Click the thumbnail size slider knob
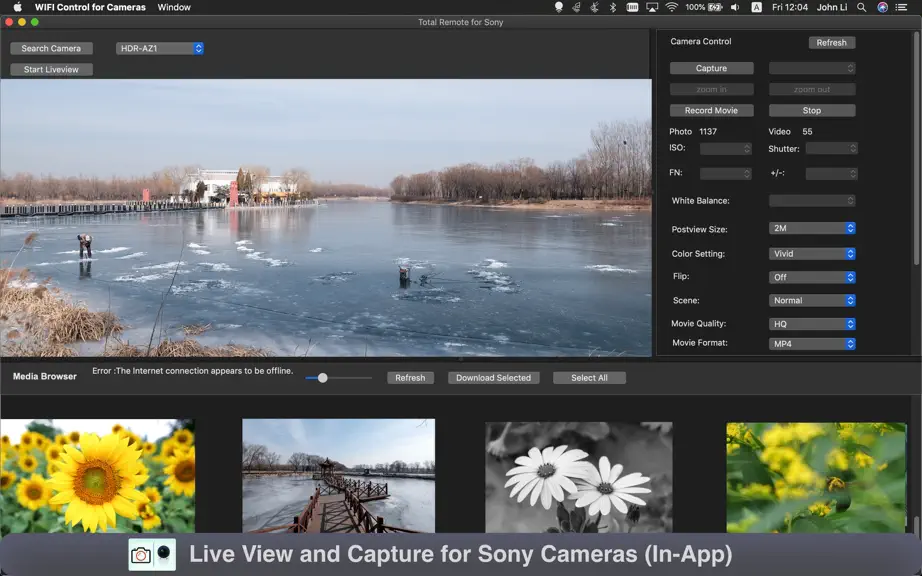The width and height of the screenshot is (922, 576). click(x=322, y=378)
